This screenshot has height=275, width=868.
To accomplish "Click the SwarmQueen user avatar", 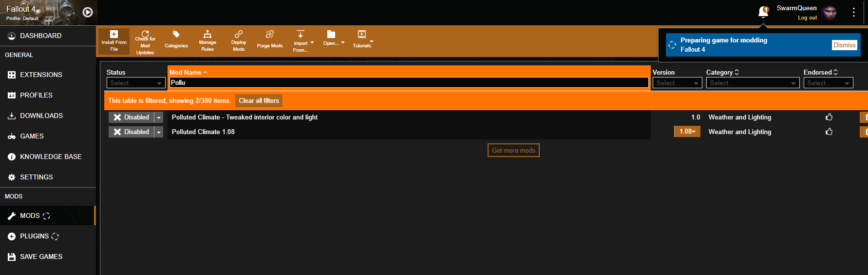I will [830, 12].
